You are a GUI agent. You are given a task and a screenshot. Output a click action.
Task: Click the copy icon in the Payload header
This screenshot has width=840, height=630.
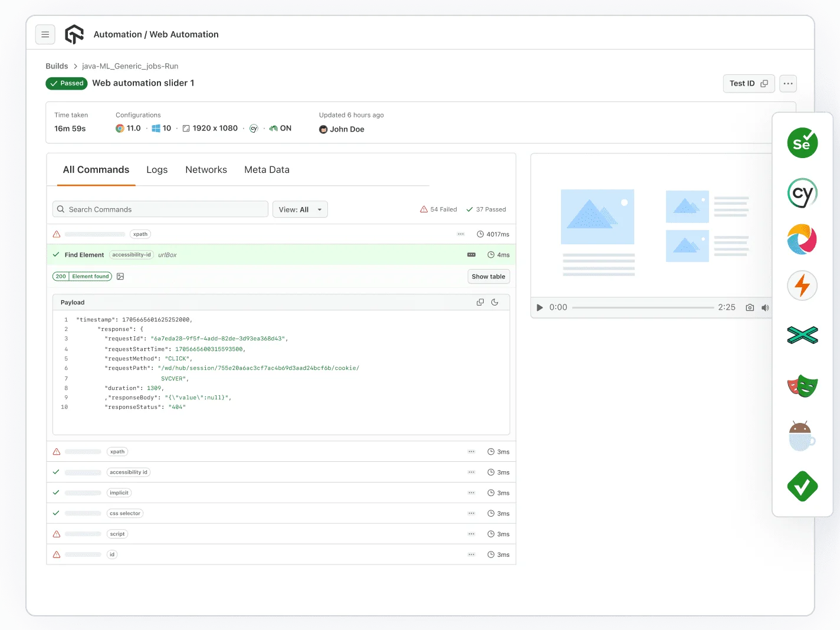pyautogui.click(x=480, y=301)
